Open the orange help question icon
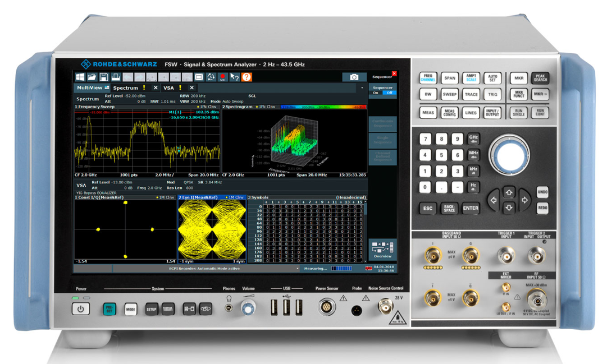 coord(247,77)
